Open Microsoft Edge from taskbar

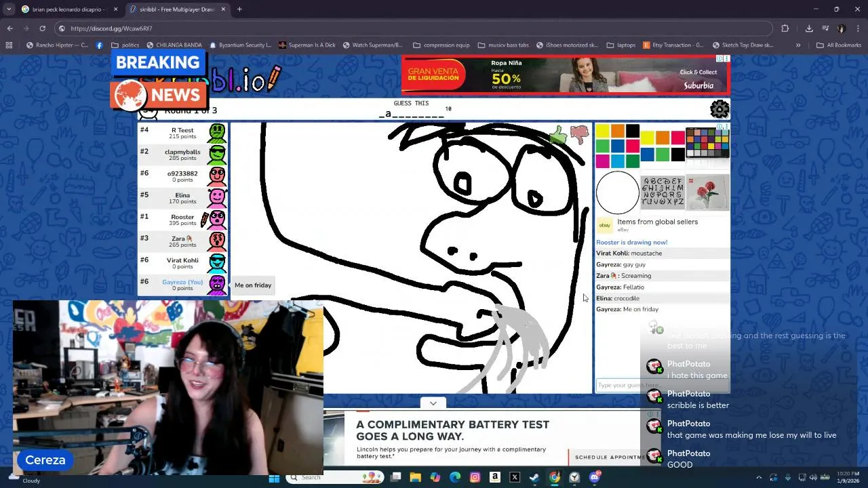(x=455, y=478)
